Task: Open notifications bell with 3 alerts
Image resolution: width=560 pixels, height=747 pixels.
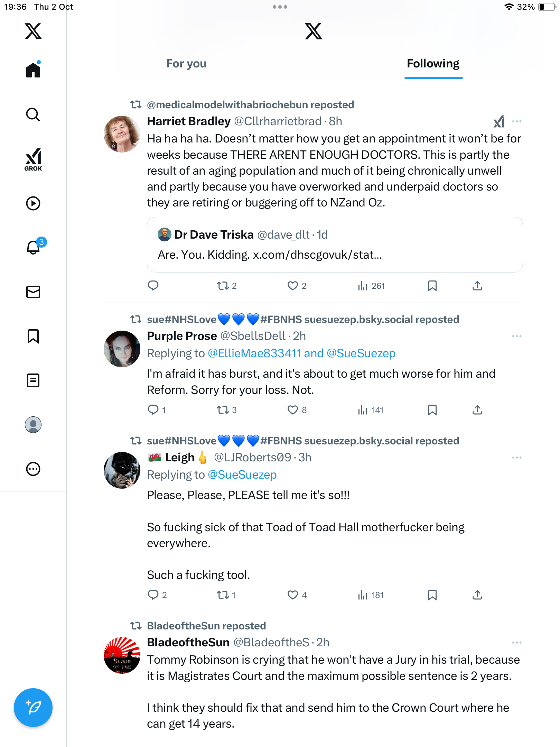Action: click(34, 247)
